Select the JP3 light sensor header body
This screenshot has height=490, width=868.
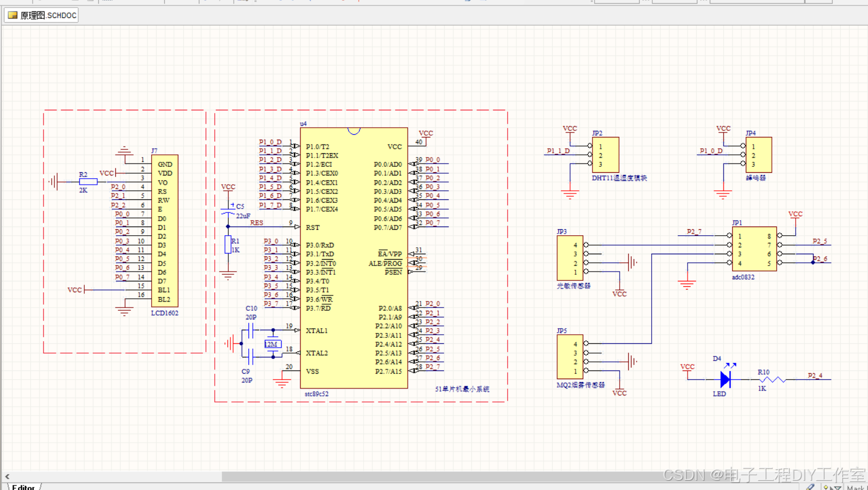coord(570,258)
